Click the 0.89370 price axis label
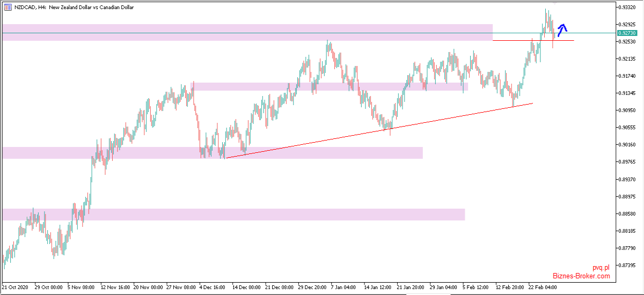Viewport: 644px width, 295px height. (x=627, y=179)
